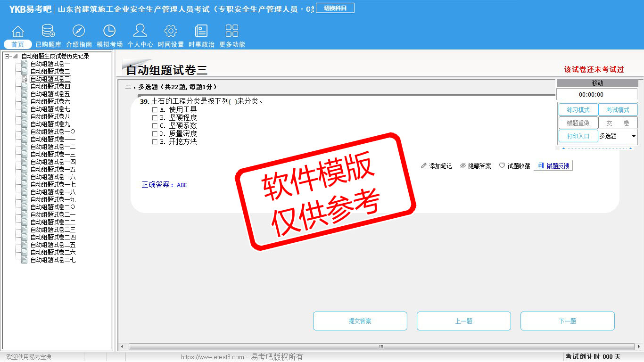The width and height of the screenshot is (644, 362).
Task: Go to previous question with 上一题
Action: pos(464,321)
